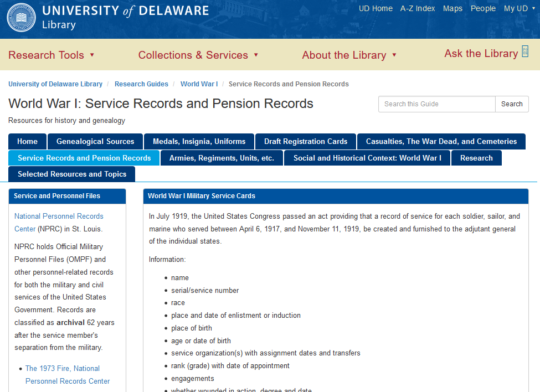Click 'place and date of enlistment or induction' item
This screenshot has height=392, width=540.
coord(236,316)
